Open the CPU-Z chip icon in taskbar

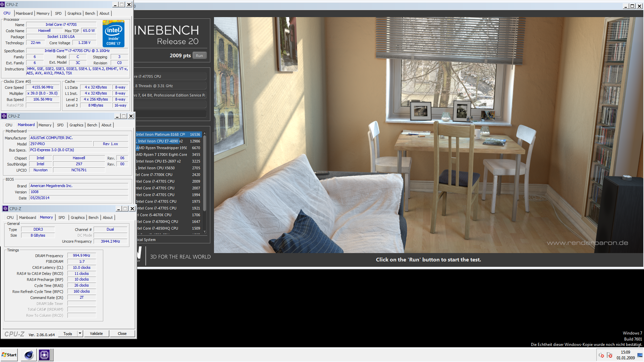coord(44,355)
